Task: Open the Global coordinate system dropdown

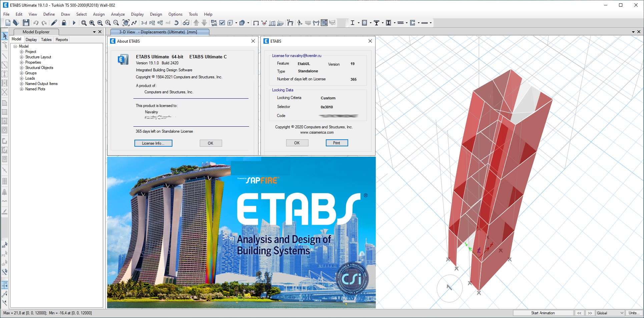Action: click(x=610, y=313)
